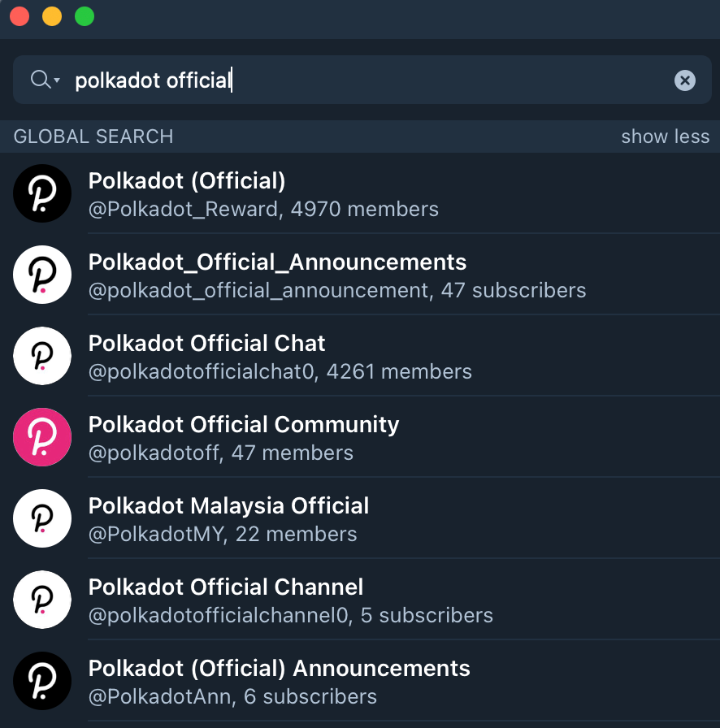Image resolution: width=720 pixels, height=728 pixels.
Task: Select @PolkadotAnn 6 subscribers result
Action: pos(232,697)
